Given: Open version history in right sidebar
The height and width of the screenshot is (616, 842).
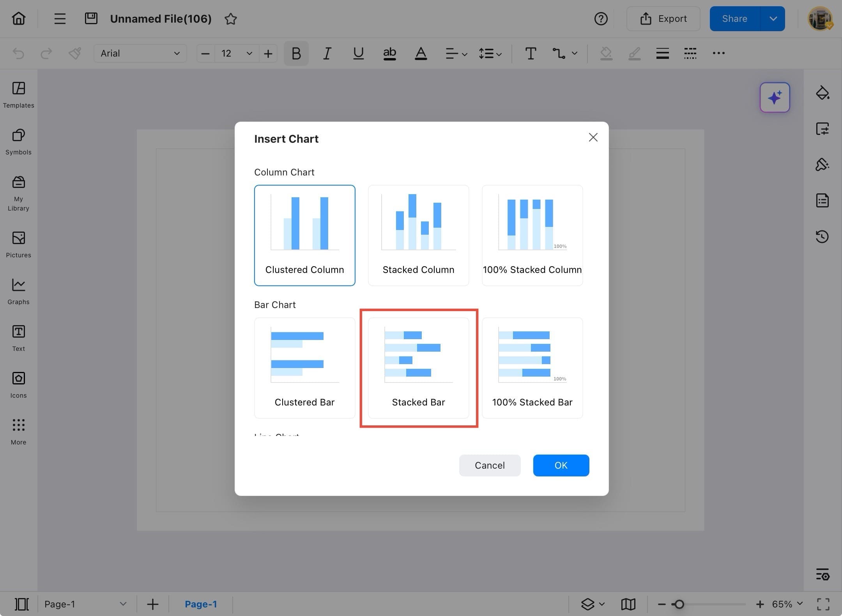Looking at the screenshot, I should coord(823,237).
